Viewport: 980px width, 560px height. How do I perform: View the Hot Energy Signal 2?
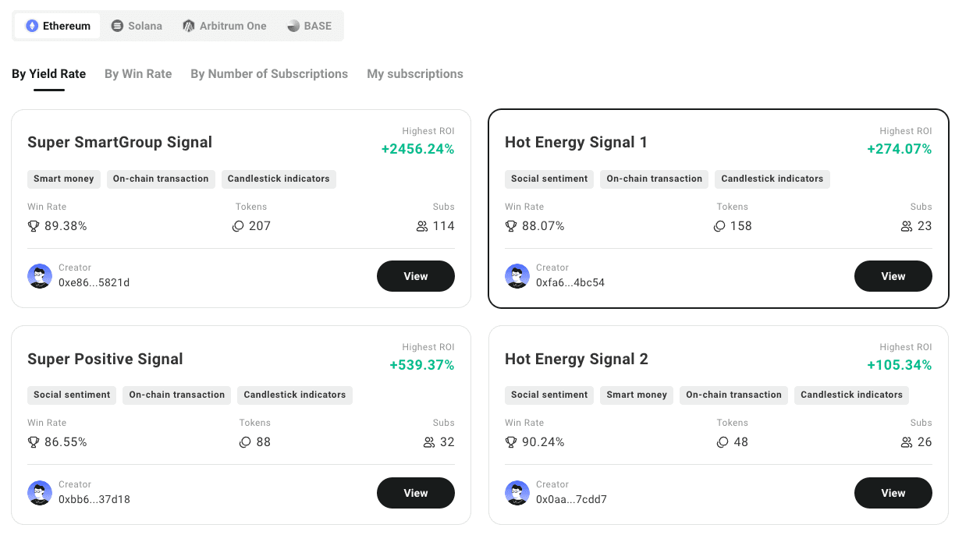pyautogui.click(x=893, y=493)
